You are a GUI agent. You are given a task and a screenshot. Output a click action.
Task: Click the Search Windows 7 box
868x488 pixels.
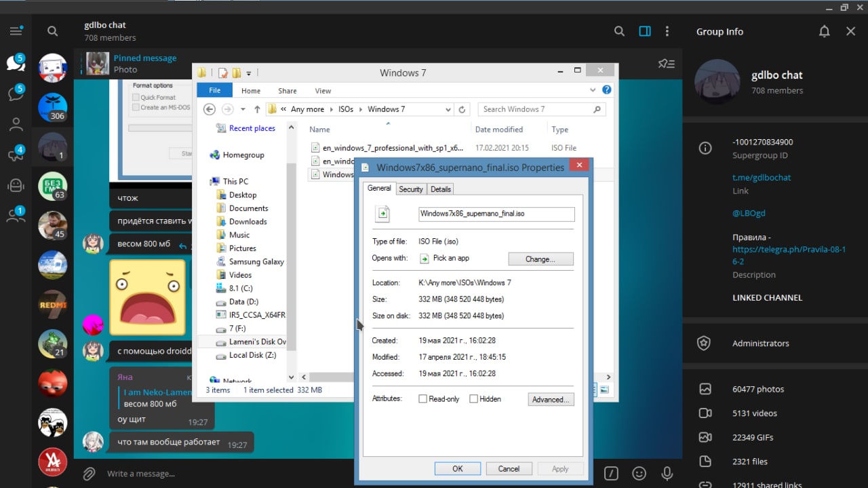coord(541,109)
